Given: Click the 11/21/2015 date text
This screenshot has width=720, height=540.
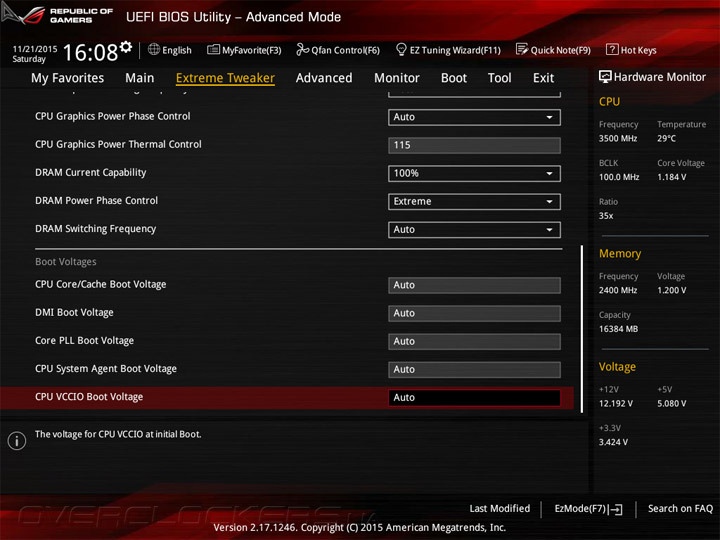Looking at the screenshot, I should click(x=35, y=49).
